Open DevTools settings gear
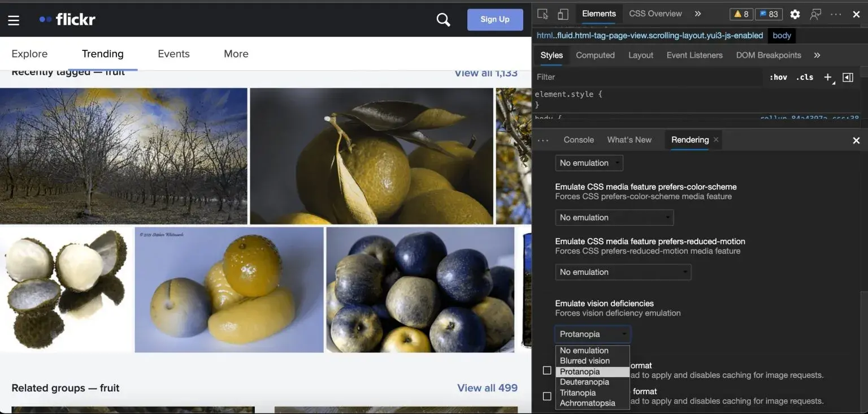Screen dimensions: 868x414 [795, 14]
